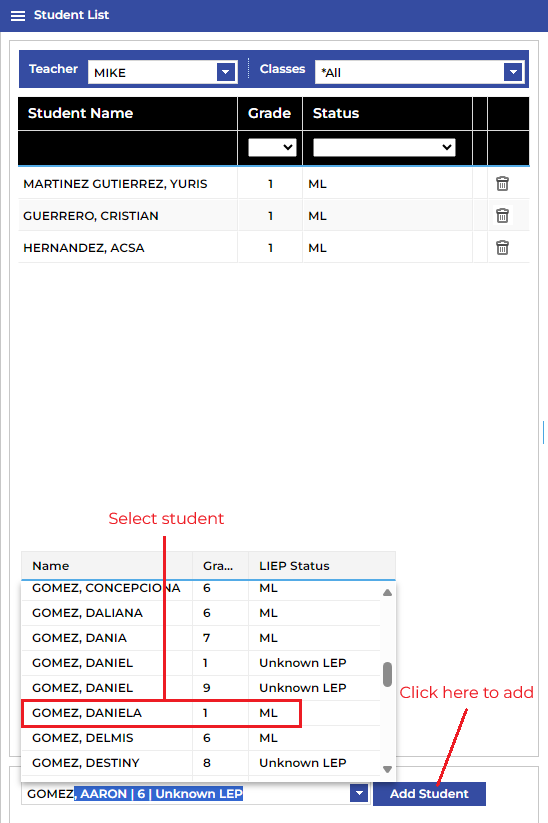Open the Status filter dropdown
Image resolution: width=548 pixels, height=823 pixels.
click(x=384, y=147)
